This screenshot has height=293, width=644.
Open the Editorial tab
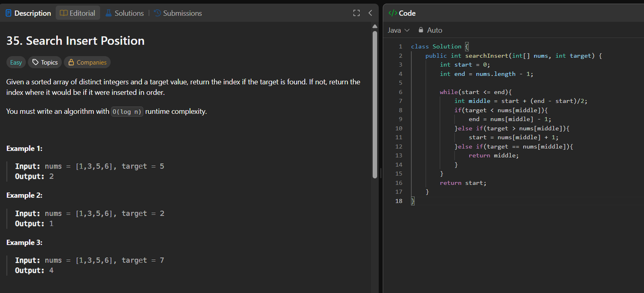[x=78, y=13]
